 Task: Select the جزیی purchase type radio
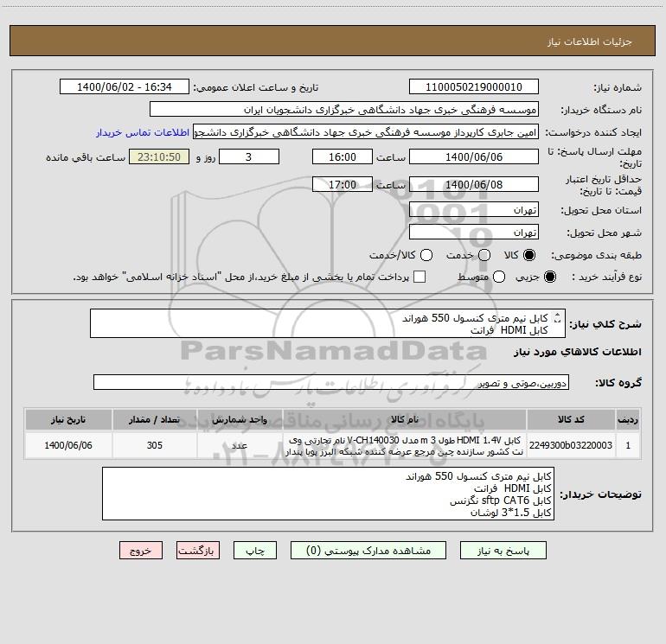(550, 277)
